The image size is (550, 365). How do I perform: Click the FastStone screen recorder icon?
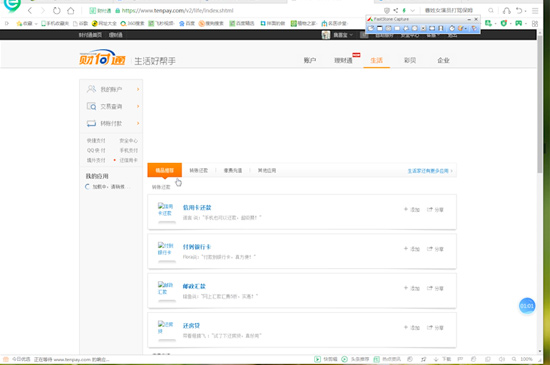point(441,28)
